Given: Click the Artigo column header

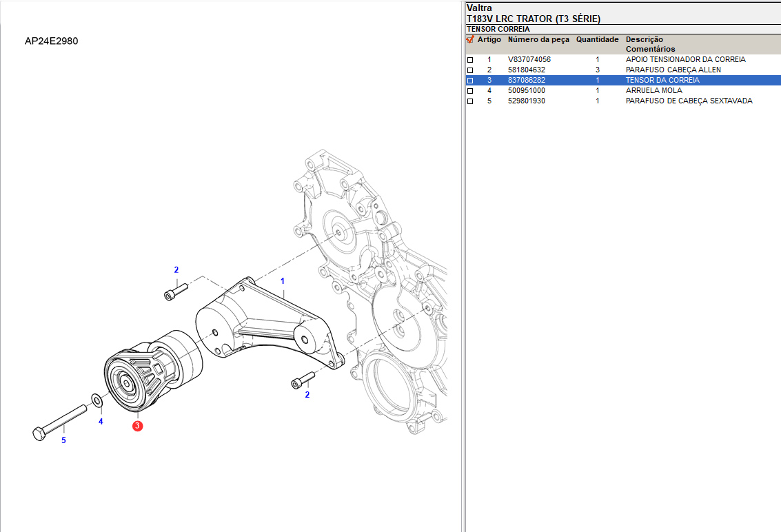Looking at the screenshot, I should (489, 40).
